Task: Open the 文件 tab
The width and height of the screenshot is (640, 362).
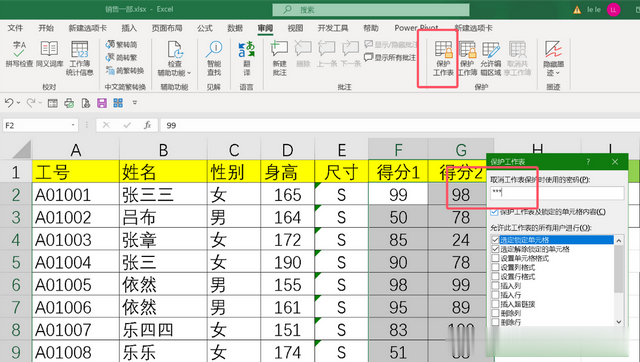Action: pos(15,28)
